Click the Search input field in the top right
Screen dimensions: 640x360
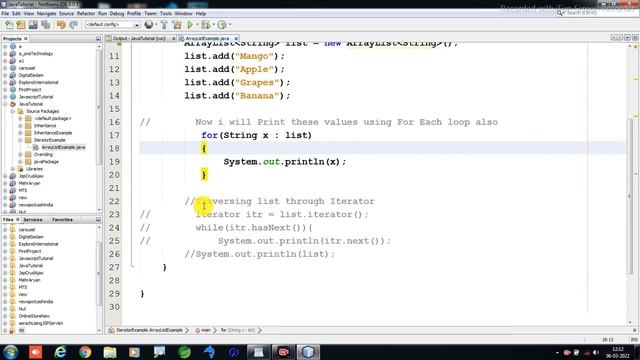click(596, 13)
